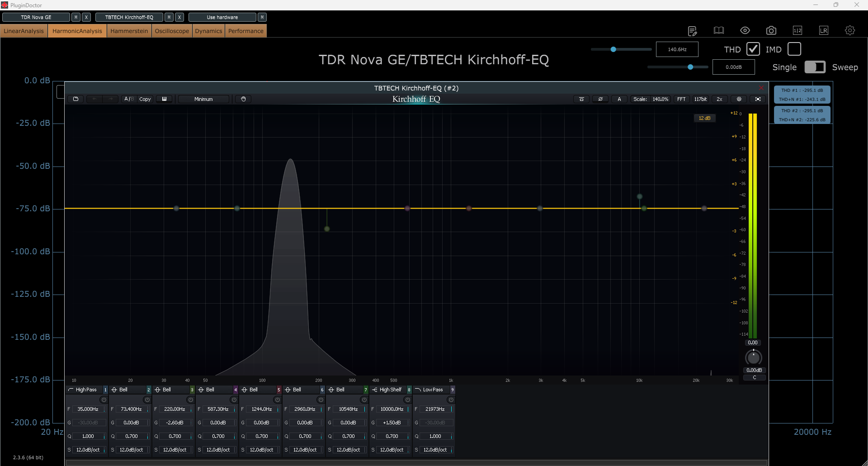868x466 pixels.
Task: Click power icon of Bell band 6
Action: (321, 400)
